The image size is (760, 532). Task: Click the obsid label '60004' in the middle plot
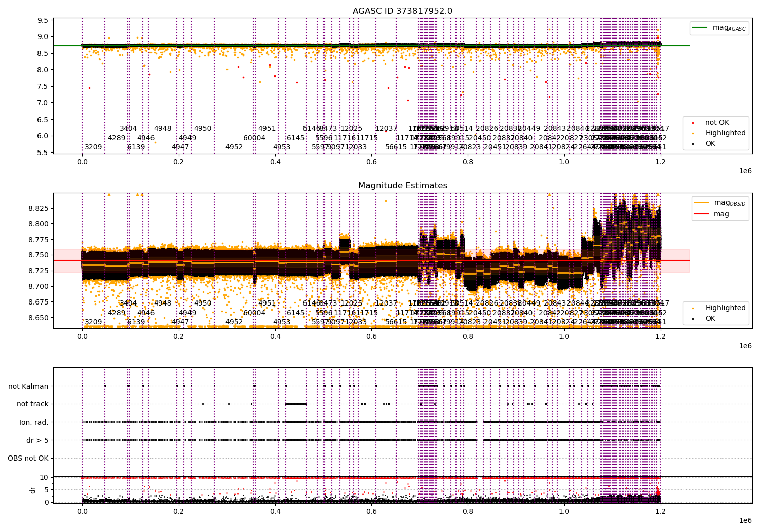click(254, 313)
